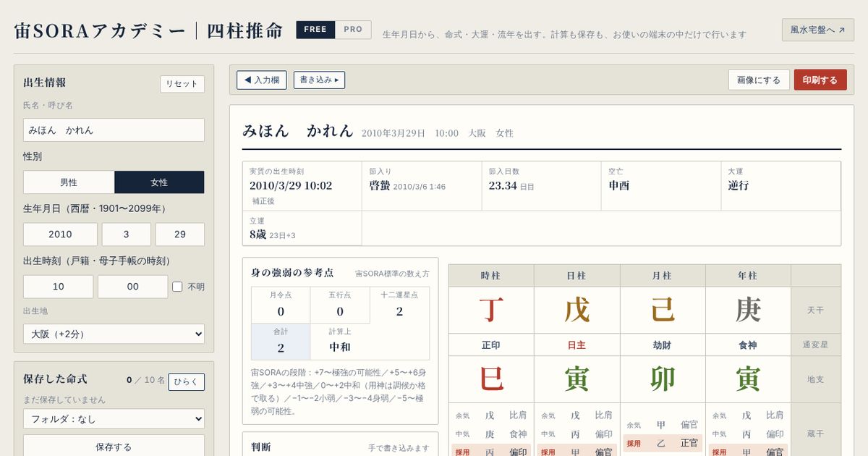868x456 pixels.
Task: Click the 立運 value 8歳
Action: [x=258, y=235]
